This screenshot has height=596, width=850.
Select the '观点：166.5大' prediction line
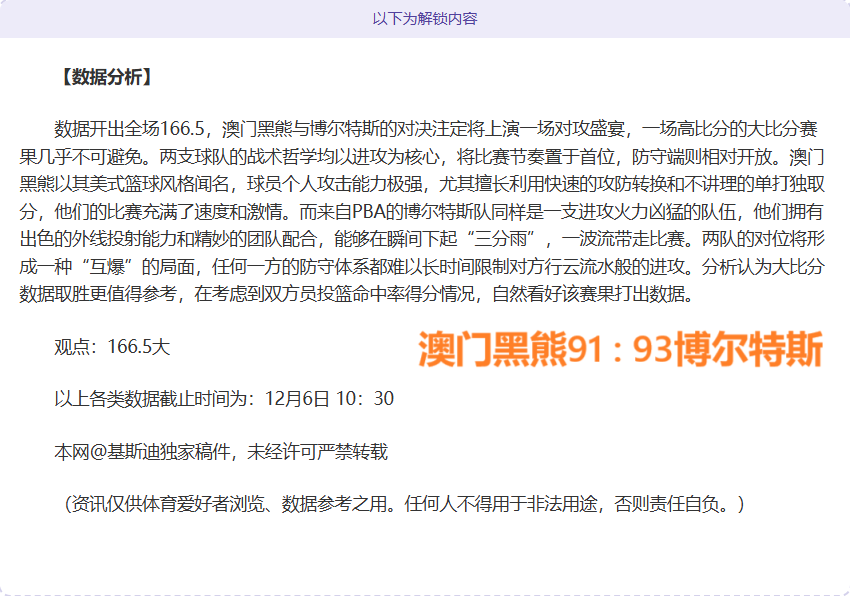point(112,347)
